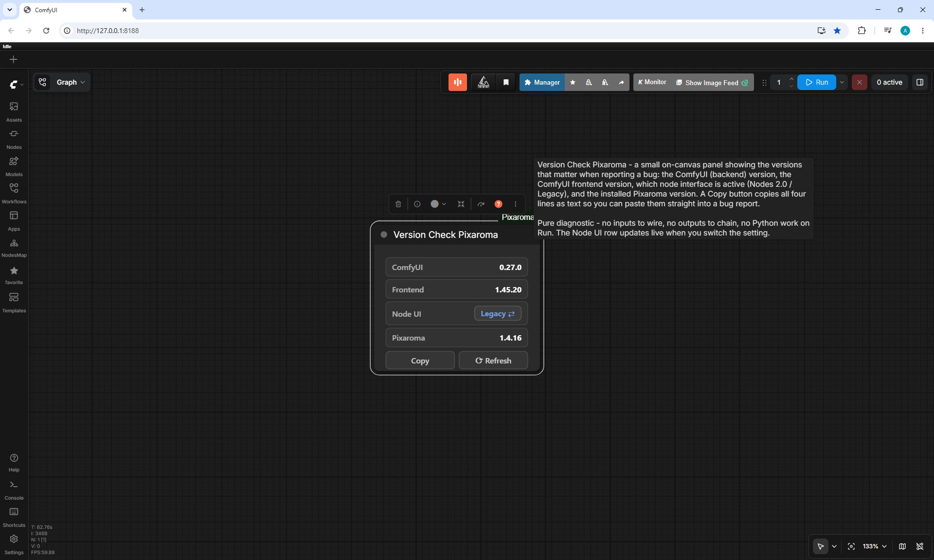Image resolution: width=934 pixels, height=560 pixels.
Task: Open the Manager menu
Action: tap(542, 82)
